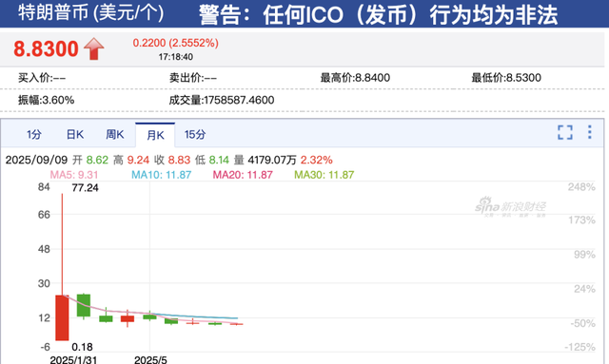This screenshot has width=609, height=364.
Task: Click the 收 8.83 close price
Action: point(172,160)
